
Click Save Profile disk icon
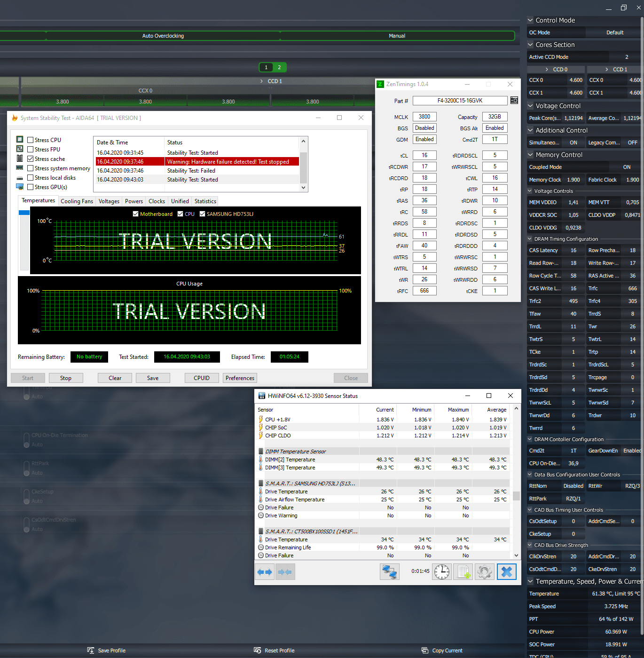tap(91, 650)
